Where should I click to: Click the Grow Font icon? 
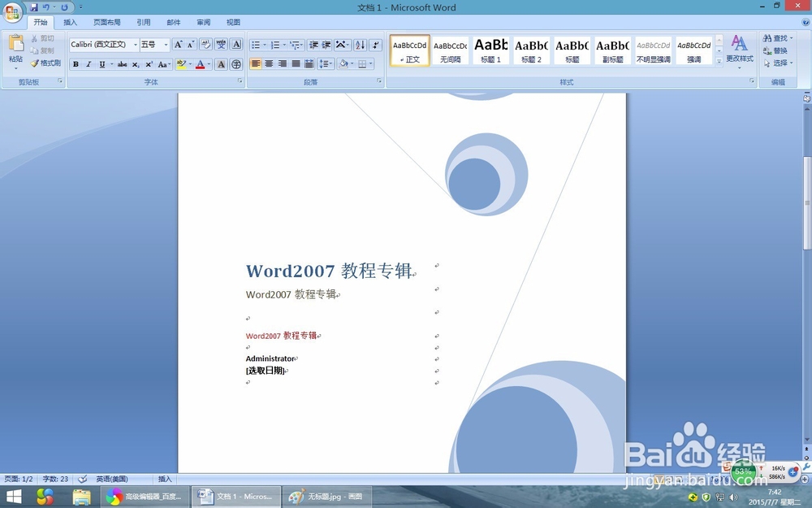coord(178,45)
